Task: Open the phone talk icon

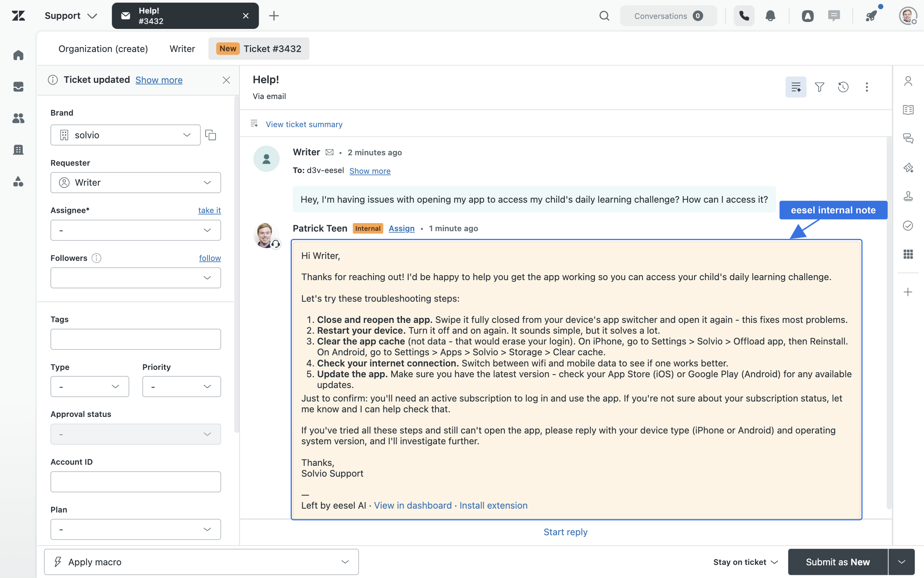Action: (x=744, y=16)
